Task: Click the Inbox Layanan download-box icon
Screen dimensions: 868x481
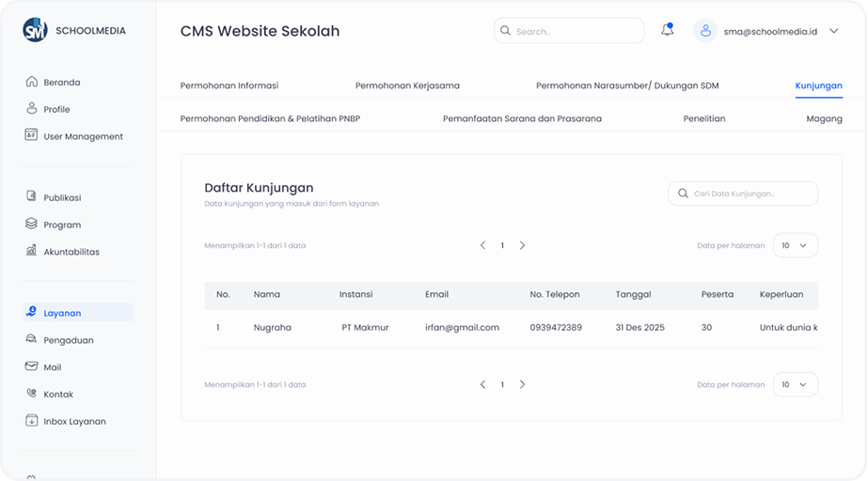Action: tap(32, 420)
